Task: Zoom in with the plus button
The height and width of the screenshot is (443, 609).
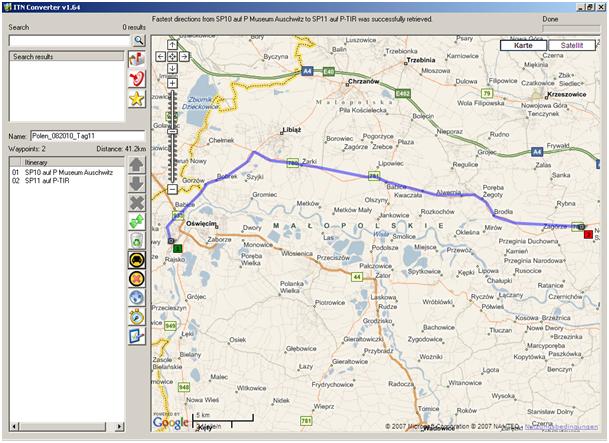Action: point(172,83)
